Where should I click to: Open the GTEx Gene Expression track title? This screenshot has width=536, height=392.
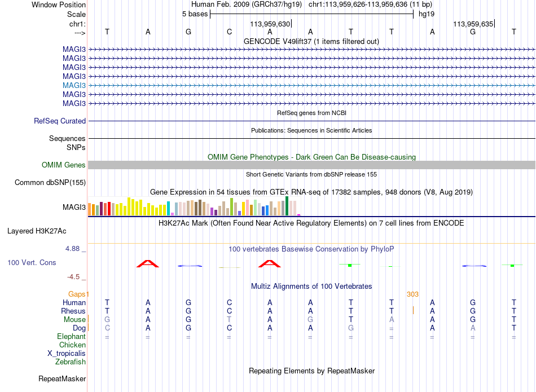pos(311,192)
